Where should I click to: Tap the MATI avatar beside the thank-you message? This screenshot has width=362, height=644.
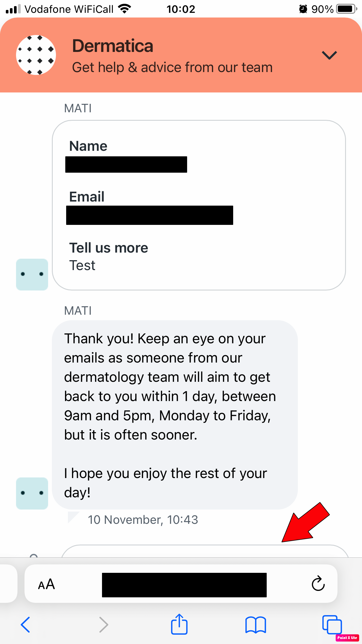(x=32, y=493)
